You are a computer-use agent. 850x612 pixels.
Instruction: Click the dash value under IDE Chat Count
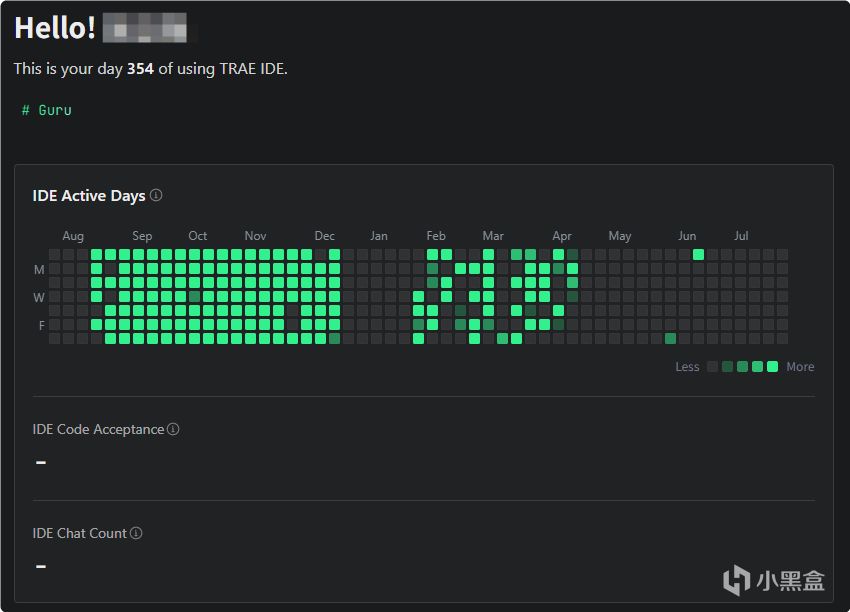click(41, 566)
